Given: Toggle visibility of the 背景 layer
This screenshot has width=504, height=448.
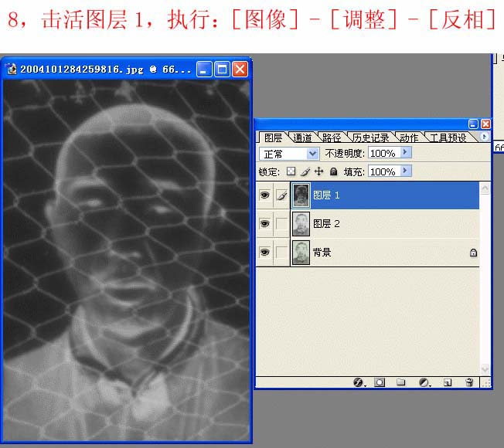Looking at the screenshot, I should point(264,253).
